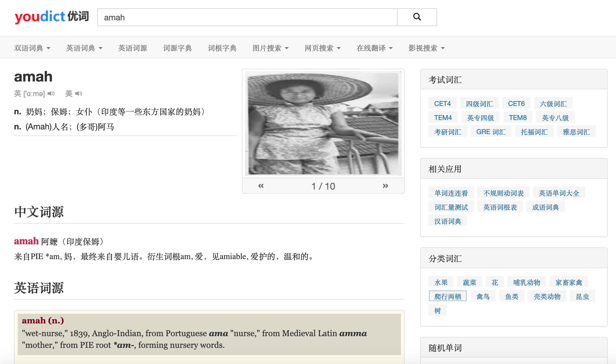Open the GRE 词汇 link

(491, 132)
